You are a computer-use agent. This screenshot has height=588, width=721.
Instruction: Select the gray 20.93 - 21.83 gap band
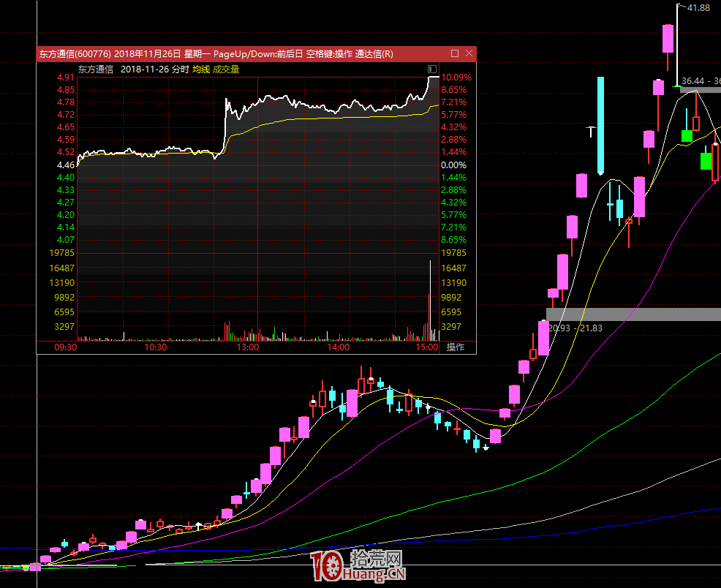pyautogui.click(x=633, y=314)
